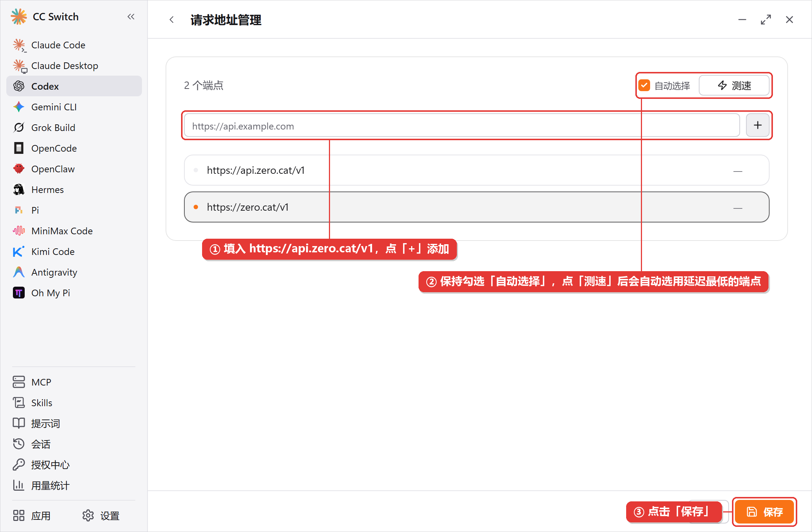The image size is (812, 532).
Task: Open Pi in sidebar
Action: (x=74, y=210)
